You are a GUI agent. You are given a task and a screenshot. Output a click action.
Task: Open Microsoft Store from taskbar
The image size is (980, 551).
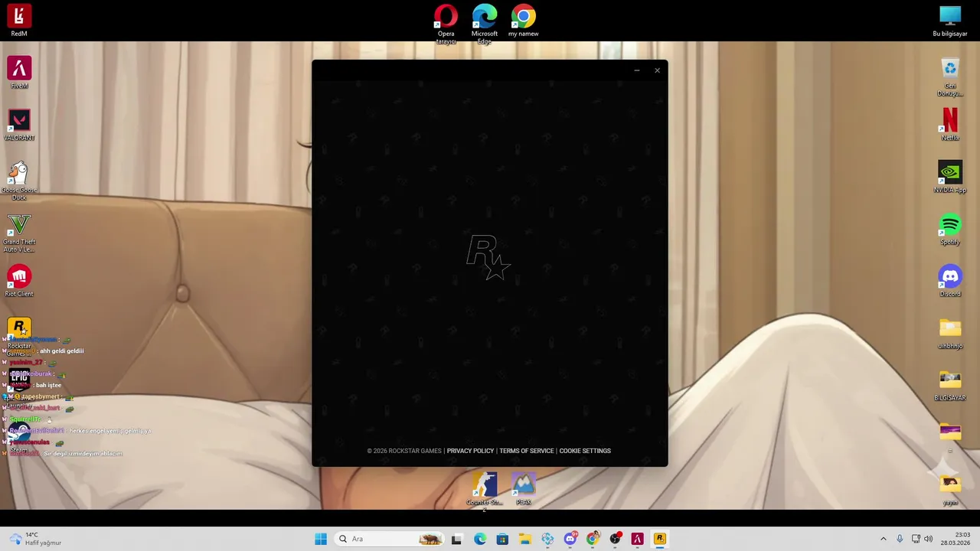coord(502,539)
